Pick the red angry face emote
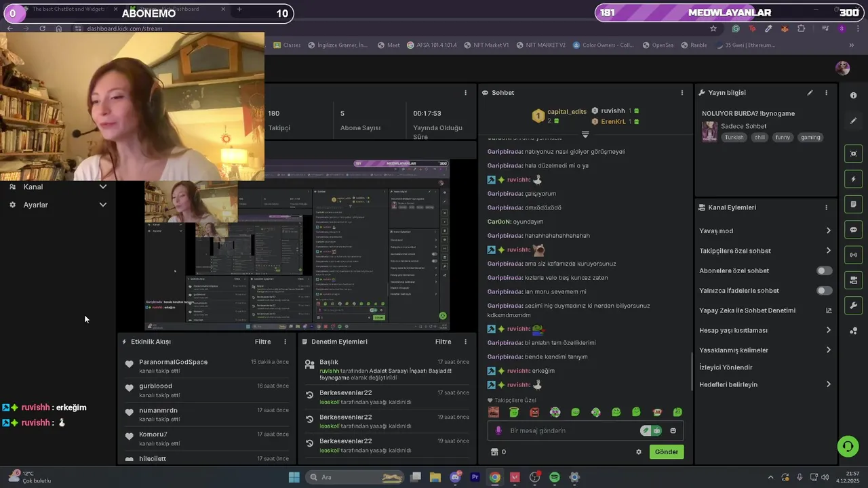The height and width of the screenshot is (488, 868). click(x=534, y=412)
